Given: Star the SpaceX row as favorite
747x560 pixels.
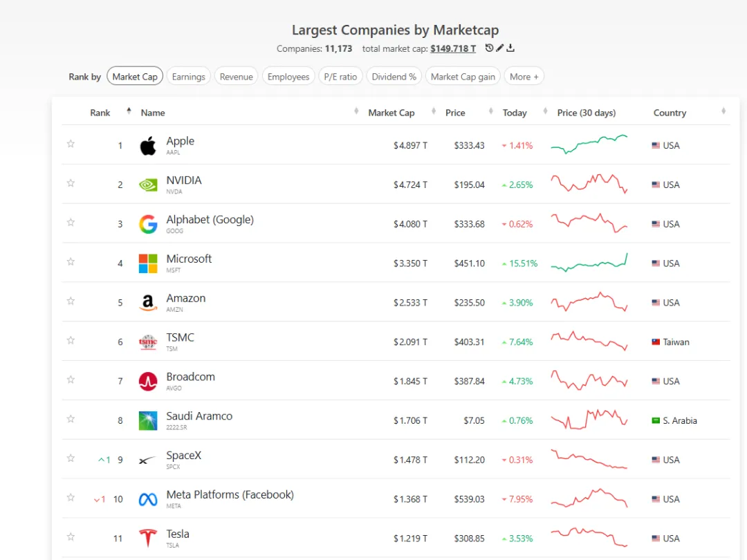Looking at the screenshot, I should pos(71,458).
